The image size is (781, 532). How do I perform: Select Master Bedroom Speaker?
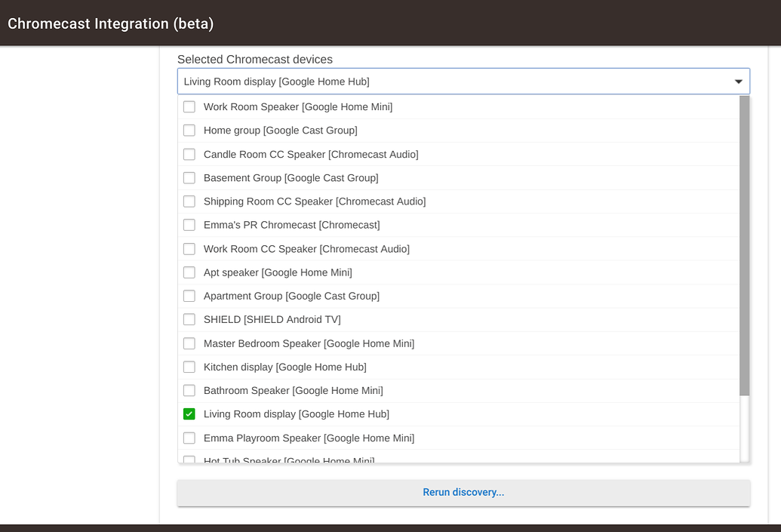189,343
